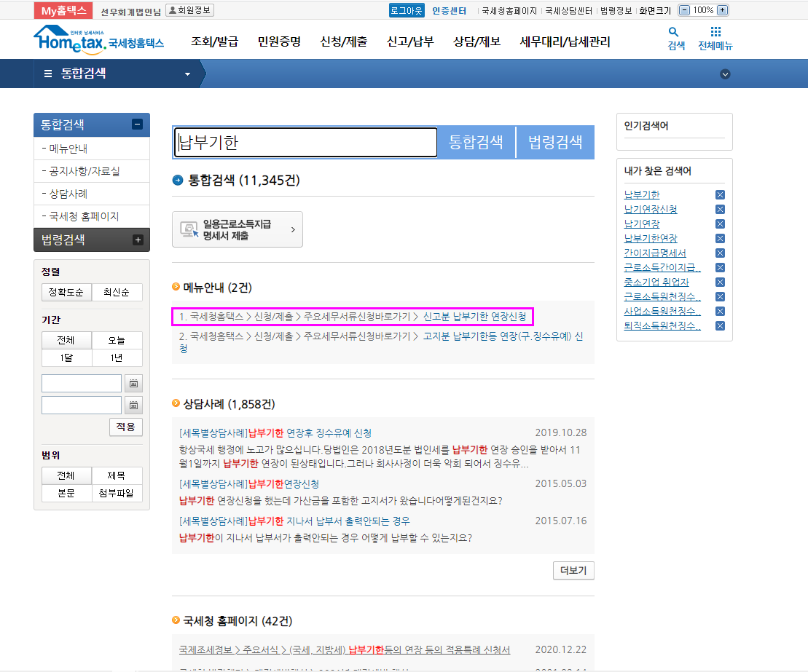Open the start date calendar picker icon
808x672 pixels.
pyautogui.click(x=134, y=384)
